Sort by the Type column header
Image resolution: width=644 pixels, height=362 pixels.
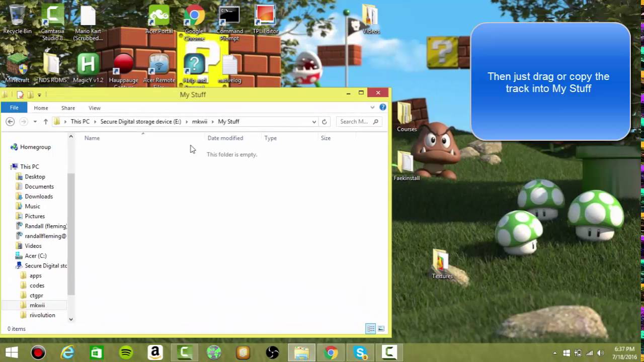(290, 138)
